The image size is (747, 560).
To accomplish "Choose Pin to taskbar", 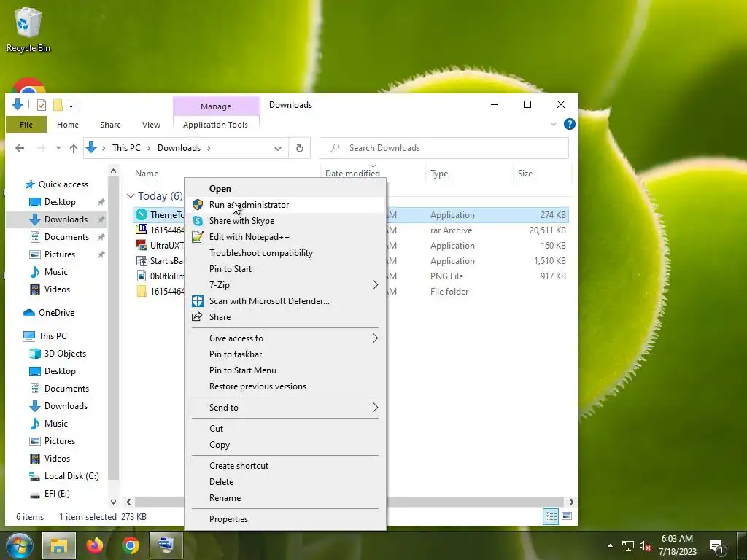I will 236,354.
